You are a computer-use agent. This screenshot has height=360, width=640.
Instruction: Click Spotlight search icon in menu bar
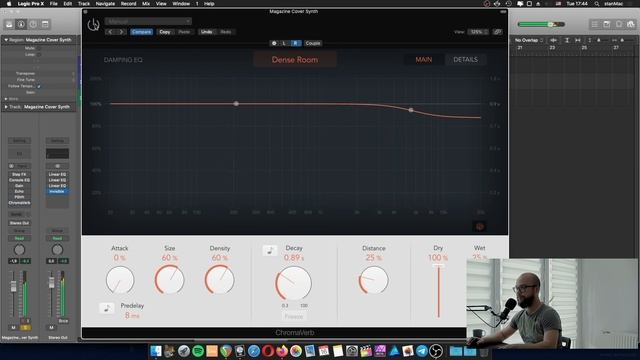coord(597,4)
